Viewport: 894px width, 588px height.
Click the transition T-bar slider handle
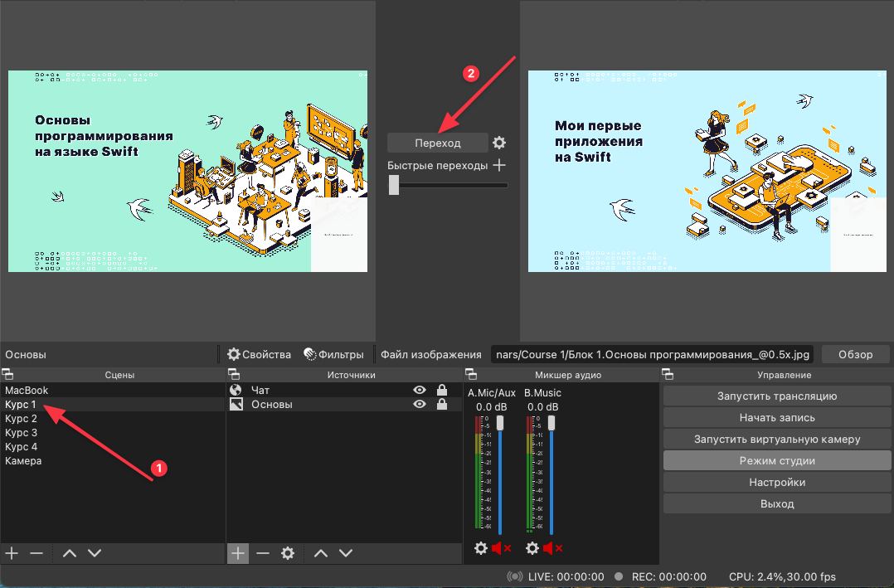coord(394,185)
